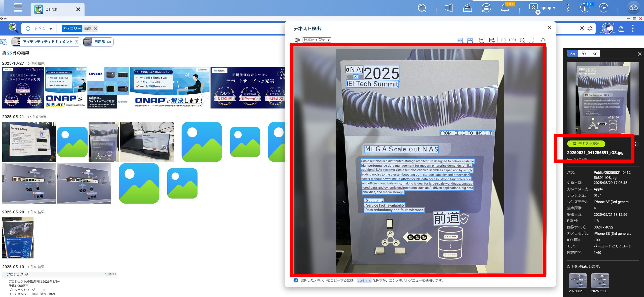Viewport: 644px width, 297px height.
Task: Select the 日用品 category chip
Action: 98,42
